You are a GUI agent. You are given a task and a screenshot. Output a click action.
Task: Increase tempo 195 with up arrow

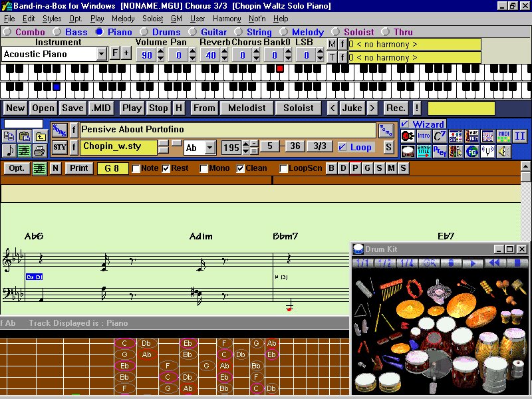click(246, 144)
